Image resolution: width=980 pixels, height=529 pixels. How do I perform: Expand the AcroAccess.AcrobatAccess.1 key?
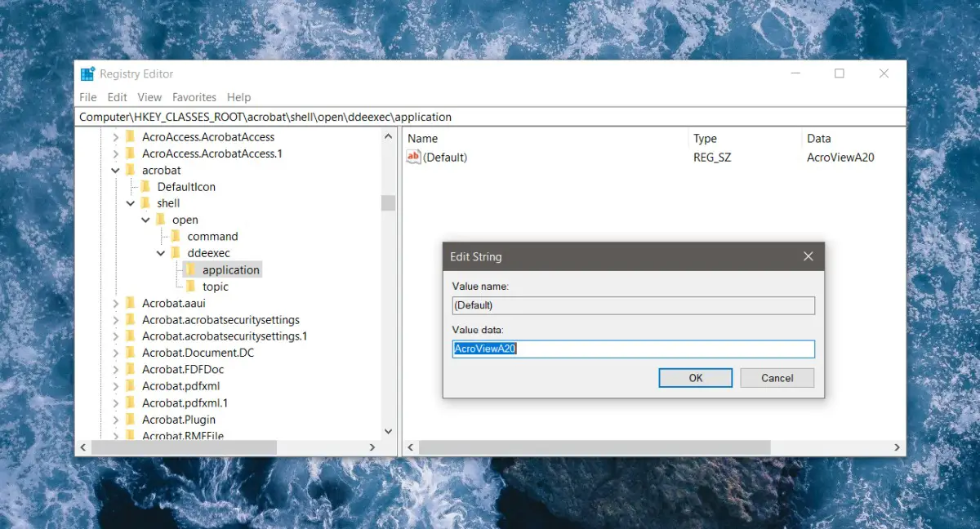115,153
